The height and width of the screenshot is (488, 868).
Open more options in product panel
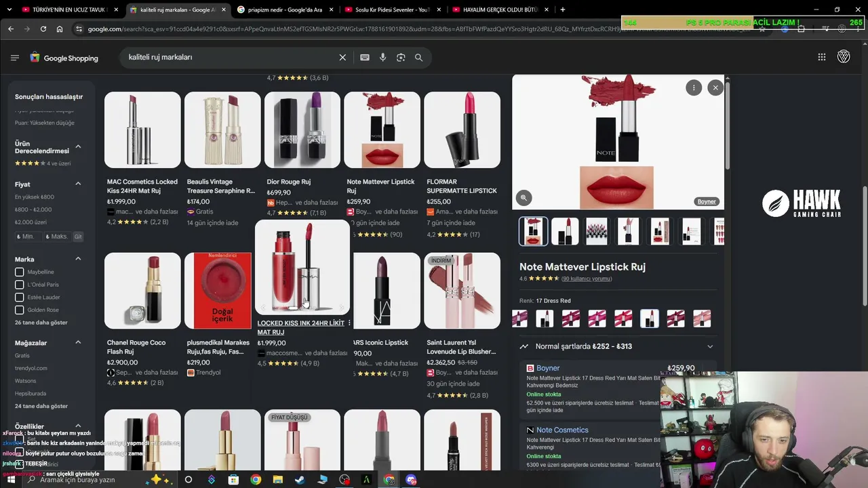click(x=694, y=87)
